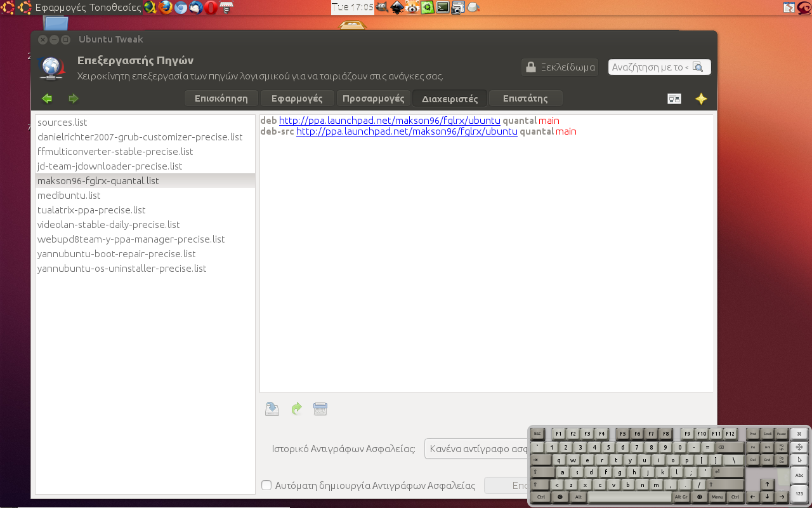The width and height of the screenshot is (812, 508).
Task: Select tualatrix-ppa-precise.list
Action: click(145, 210)
